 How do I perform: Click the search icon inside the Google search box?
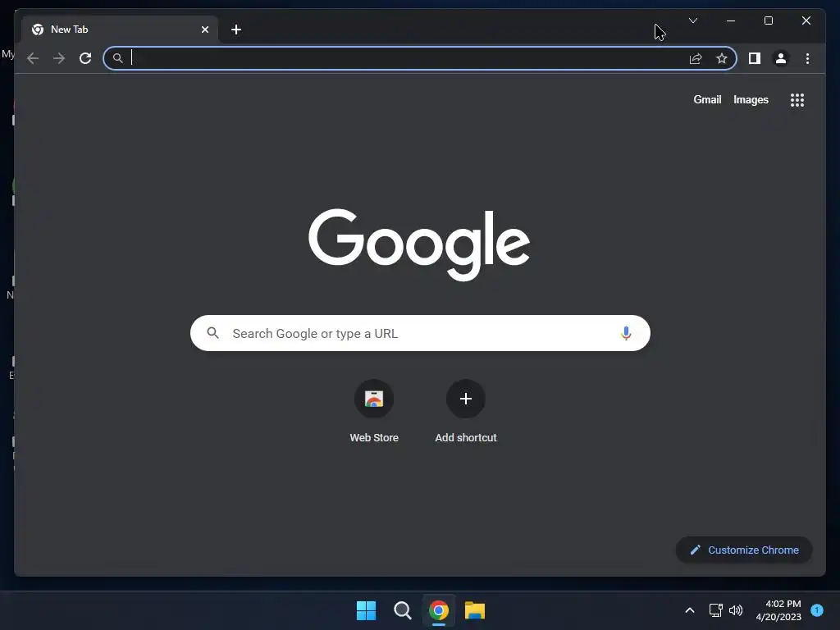(x=212, y=333)
